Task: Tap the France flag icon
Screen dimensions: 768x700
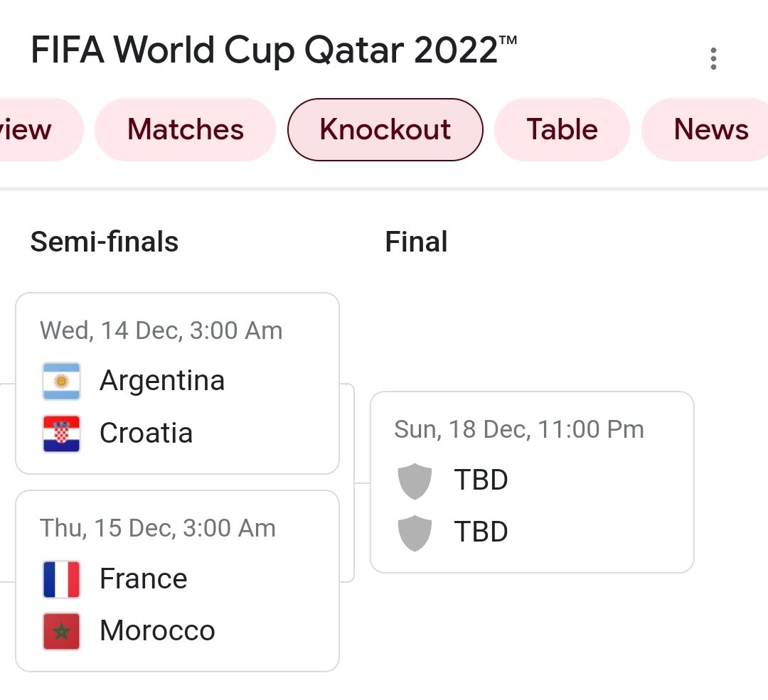Action: pos(61,579)
